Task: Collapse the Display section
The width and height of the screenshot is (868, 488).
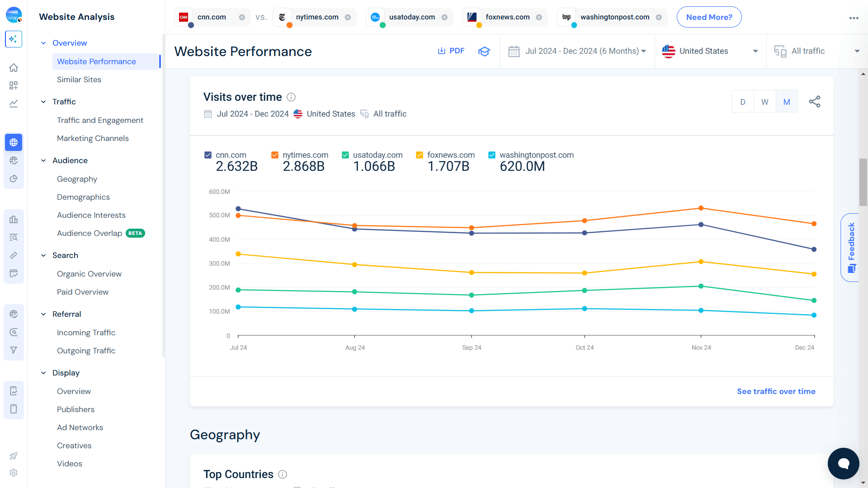Action: point(43,373)
